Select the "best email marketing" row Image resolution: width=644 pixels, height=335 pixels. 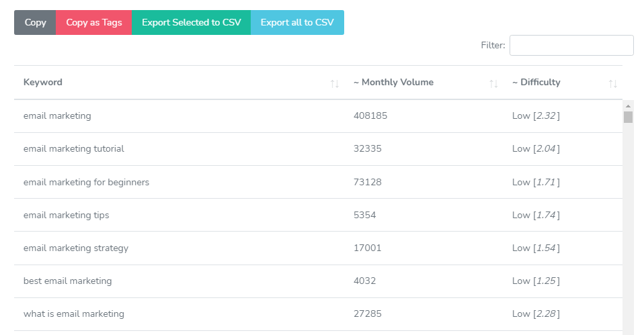(67, 281)
